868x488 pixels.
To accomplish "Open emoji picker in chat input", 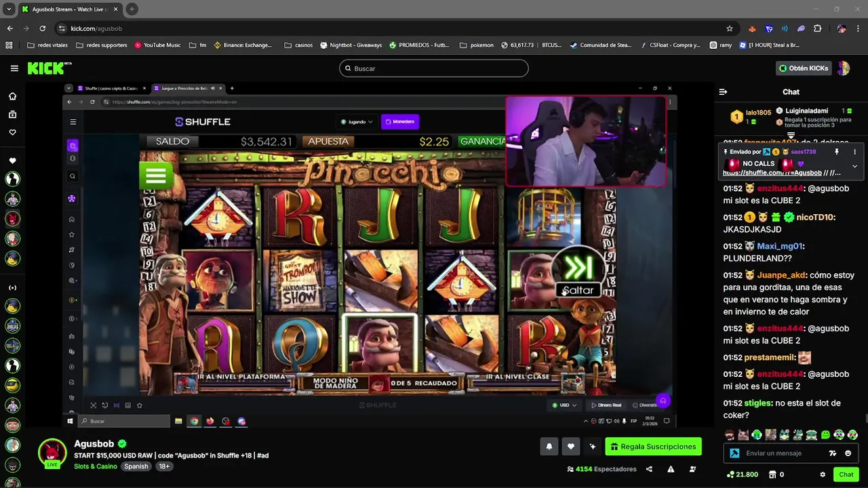I will coord(848,453).
